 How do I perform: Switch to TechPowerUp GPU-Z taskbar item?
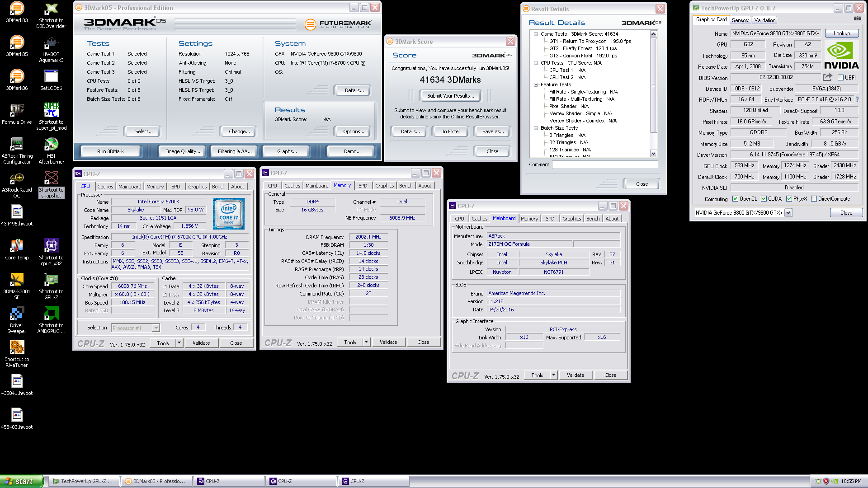84,481
